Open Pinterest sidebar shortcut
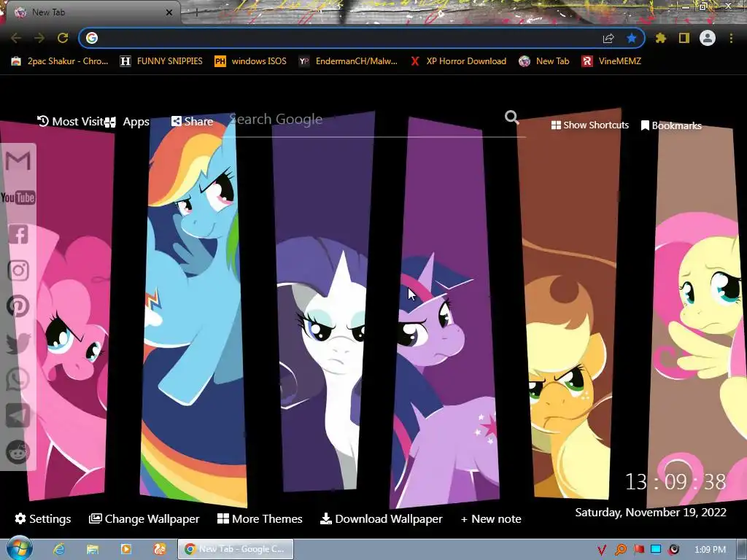Screen dimensions: 747x560 pyautogui.click(x=18, y=307)
